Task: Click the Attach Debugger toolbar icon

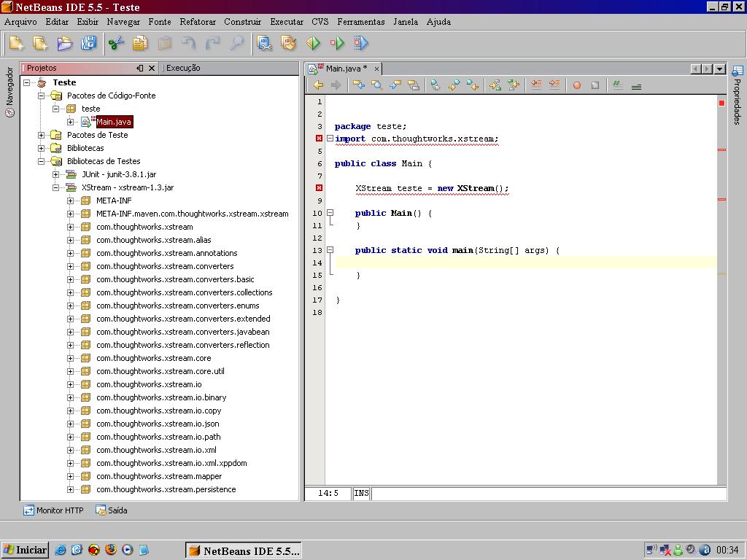Action: tap(360, 43)
